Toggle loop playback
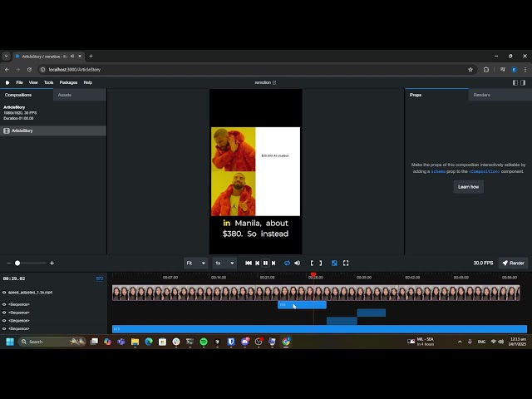This screenshot has height=399, width=532. [287, 263]
